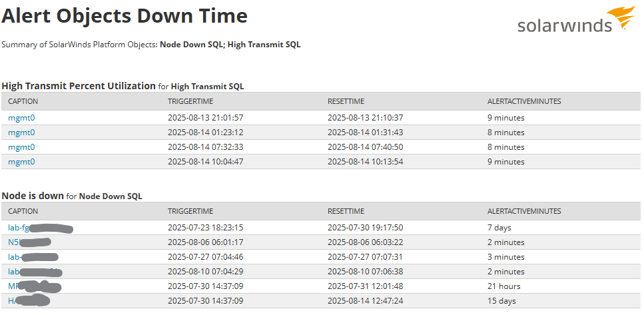Click the SolarWinds logo
The height and width of the screenshot is (315, 644).
pos(576,19)
